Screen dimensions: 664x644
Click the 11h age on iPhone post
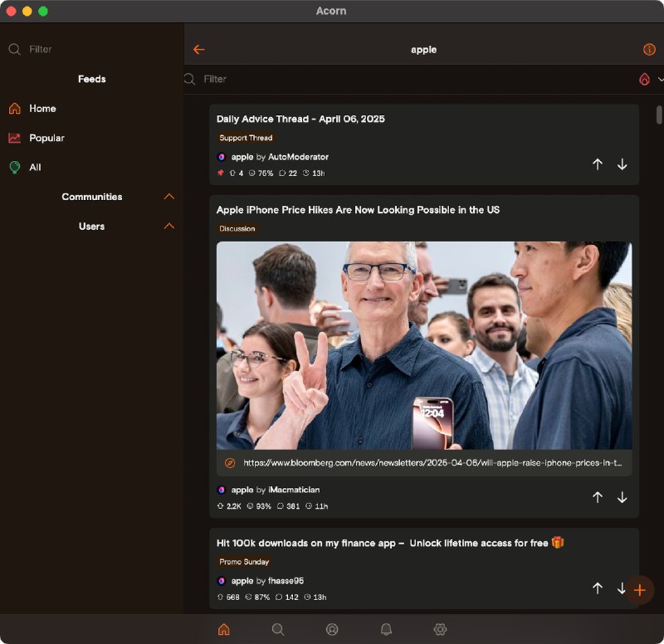(x=317, y=506)
